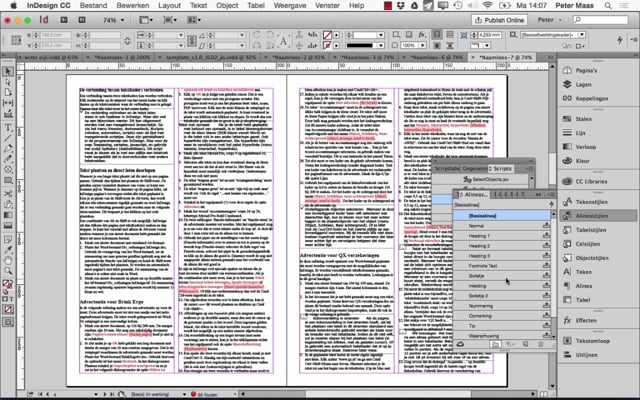Click the Create new style group folder icon
Screen dimensions: 640x400
coord(495,344)
